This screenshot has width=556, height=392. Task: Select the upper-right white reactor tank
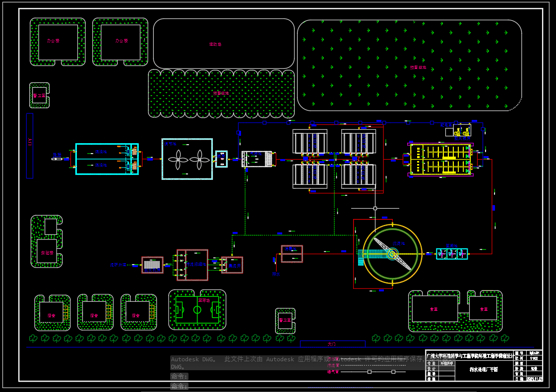(x=359, y=142)
